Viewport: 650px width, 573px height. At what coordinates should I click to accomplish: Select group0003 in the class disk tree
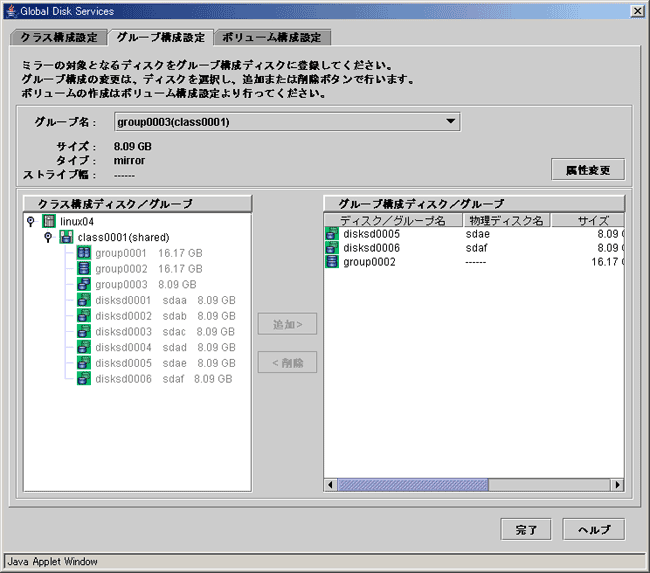(x=120, y=284)
